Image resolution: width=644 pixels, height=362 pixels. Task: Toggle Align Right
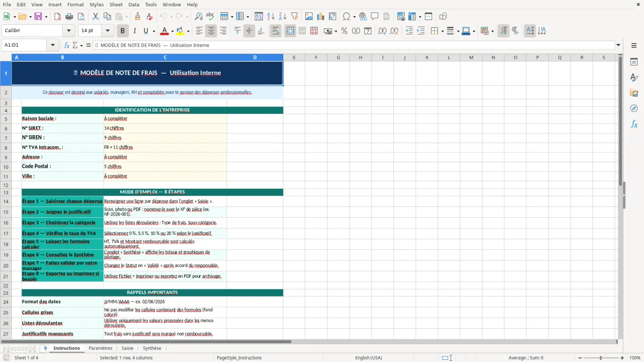tap(223, 31)
